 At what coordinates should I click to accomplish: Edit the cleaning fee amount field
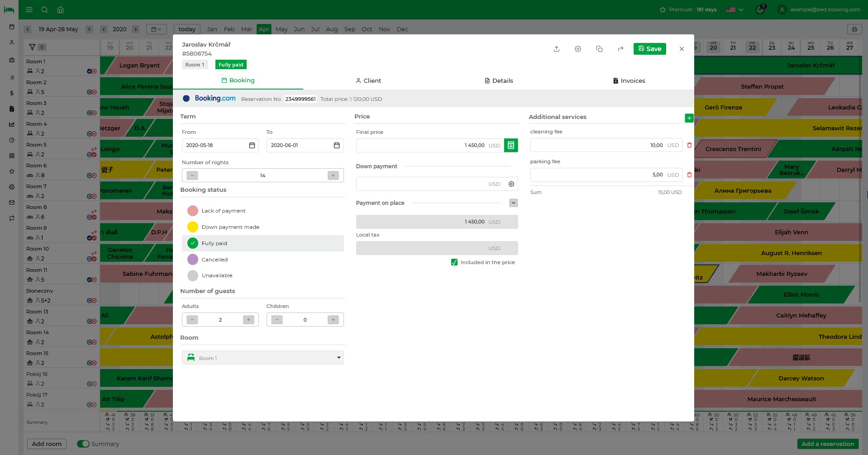point(606,145)
